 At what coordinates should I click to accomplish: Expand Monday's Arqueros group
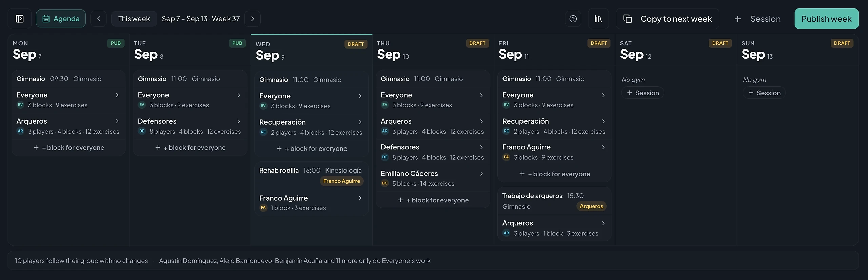click(x=68, y=126)
